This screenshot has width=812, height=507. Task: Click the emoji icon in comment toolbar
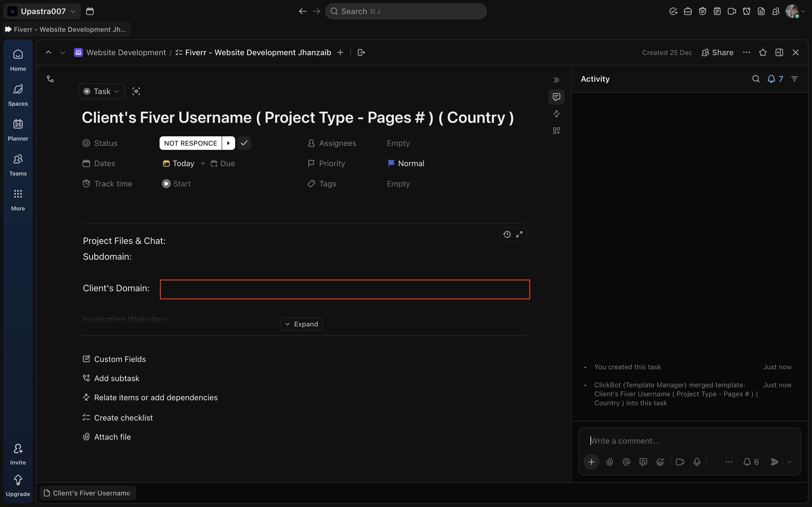click(x=660, y=462)
